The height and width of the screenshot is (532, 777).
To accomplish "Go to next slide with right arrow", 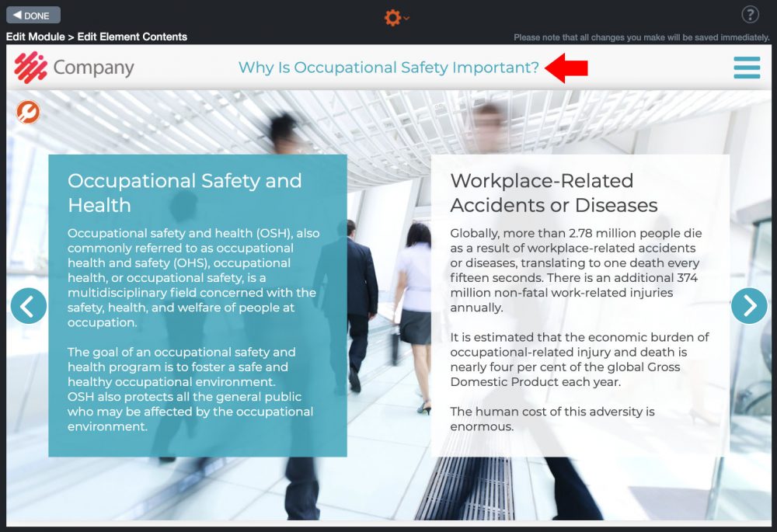I will point(749,306).
